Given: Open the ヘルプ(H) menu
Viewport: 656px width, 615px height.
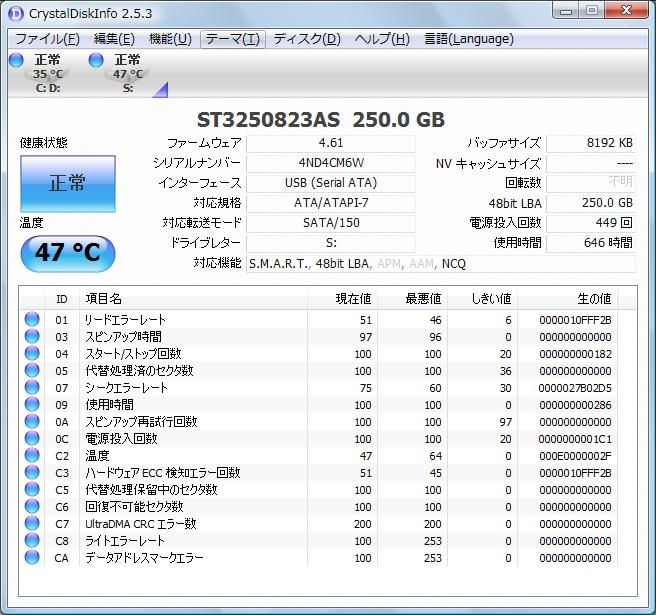Looking at the screenshot, I should (x=382, y=39).
